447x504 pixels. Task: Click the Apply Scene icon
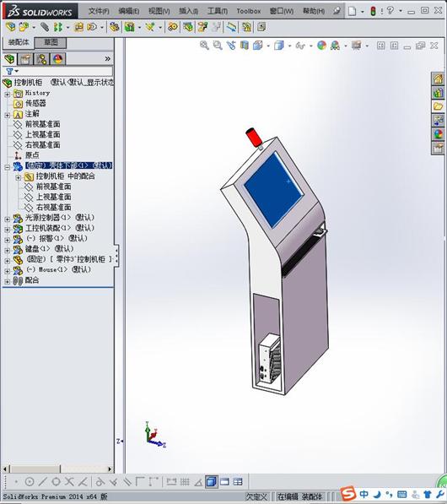tap(335, 46)
